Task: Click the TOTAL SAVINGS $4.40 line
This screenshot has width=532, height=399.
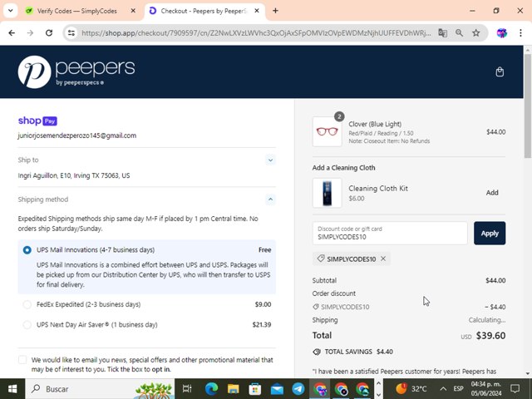Action: (352, 352)
